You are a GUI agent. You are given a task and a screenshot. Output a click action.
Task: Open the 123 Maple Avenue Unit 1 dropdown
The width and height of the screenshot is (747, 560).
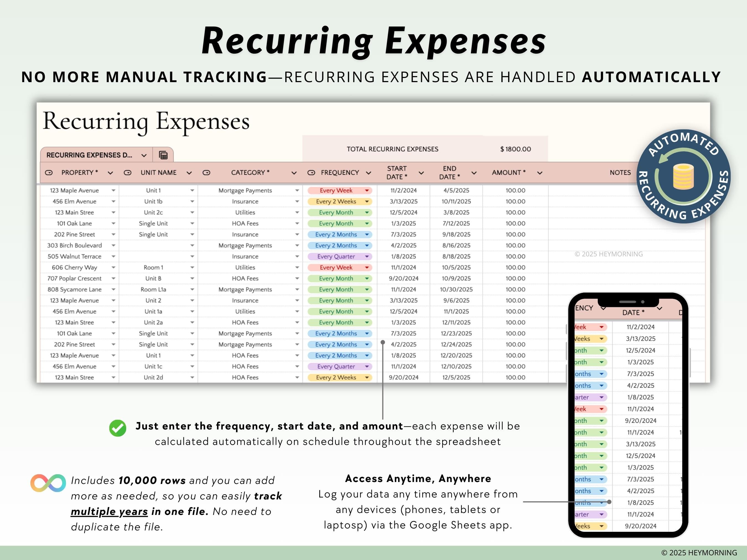click(192, 190)
